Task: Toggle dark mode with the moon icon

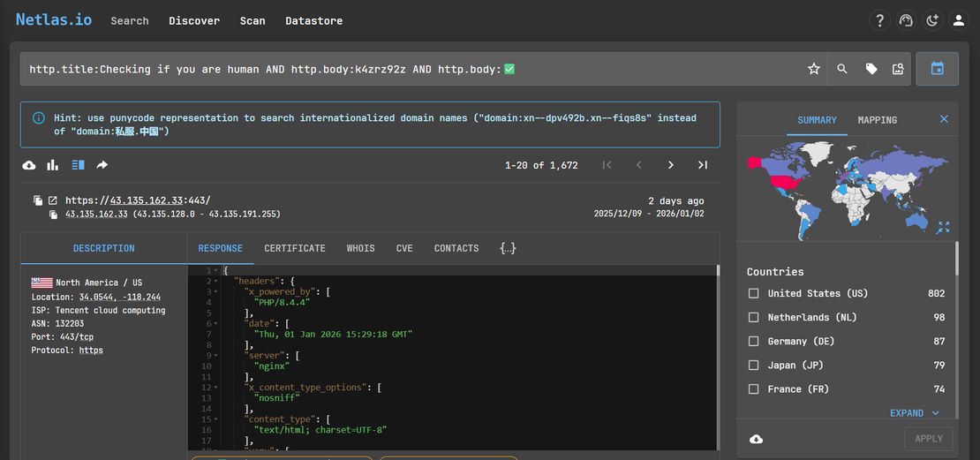Action: pos(931,20)
